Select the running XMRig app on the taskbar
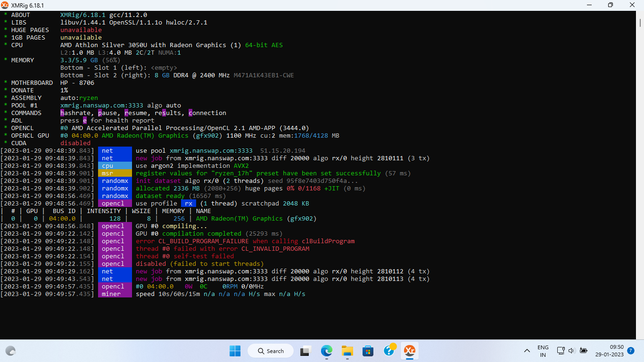Viewport: 644px width, 362px height. 410,351
